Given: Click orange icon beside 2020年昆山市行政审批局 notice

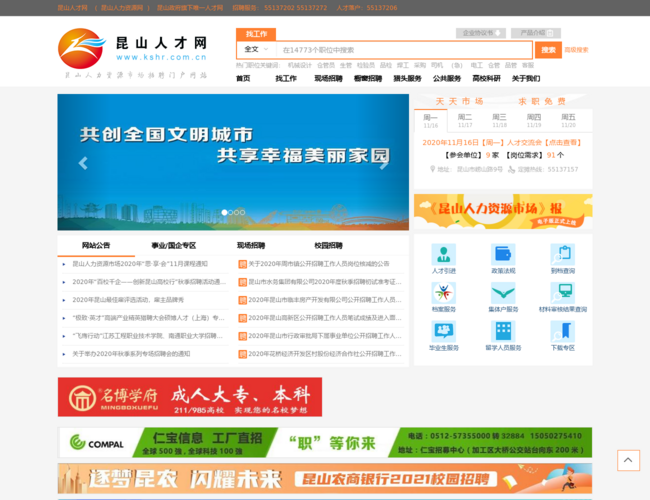Looking at the screenshot, I should click(x=243, y=336).
